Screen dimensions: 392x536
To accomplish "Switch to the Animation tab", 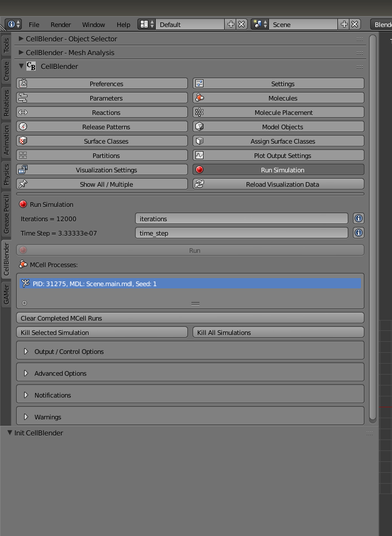I will click(6, 140).
